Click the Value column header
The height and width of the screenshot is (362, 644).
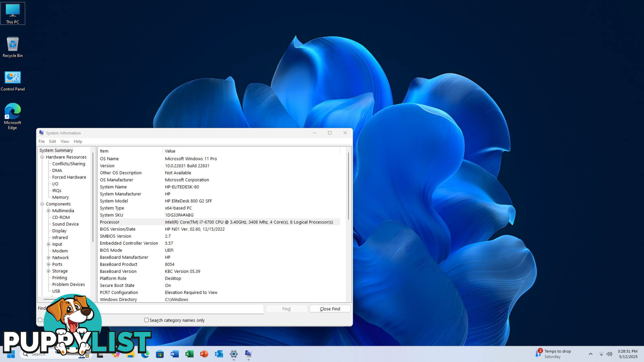251,151
